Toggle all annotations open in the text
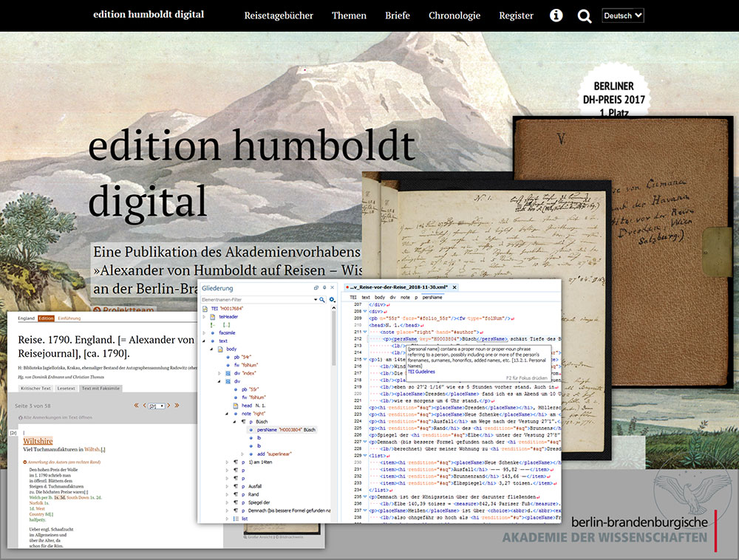 (x=55, y=417)
